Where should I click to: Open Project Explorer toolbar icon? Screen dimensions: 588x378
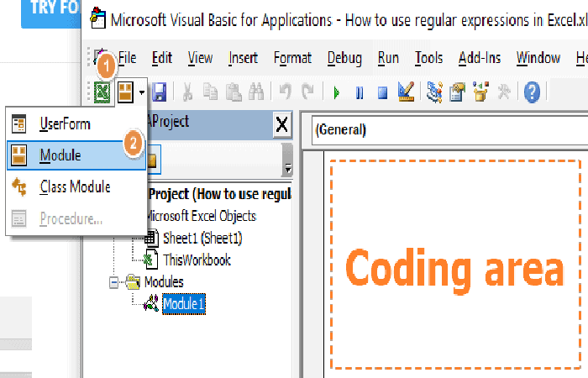pos(434,92)
